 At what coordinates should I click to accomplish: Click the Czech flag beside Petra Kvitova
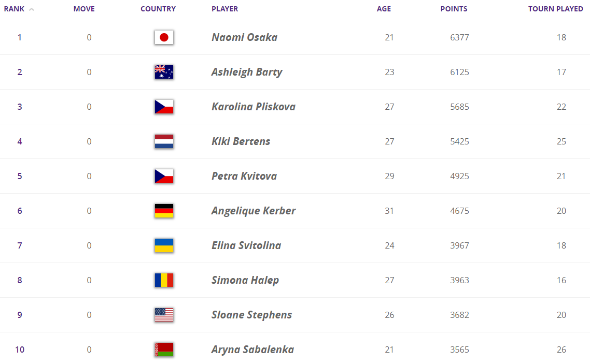point(164,176)
